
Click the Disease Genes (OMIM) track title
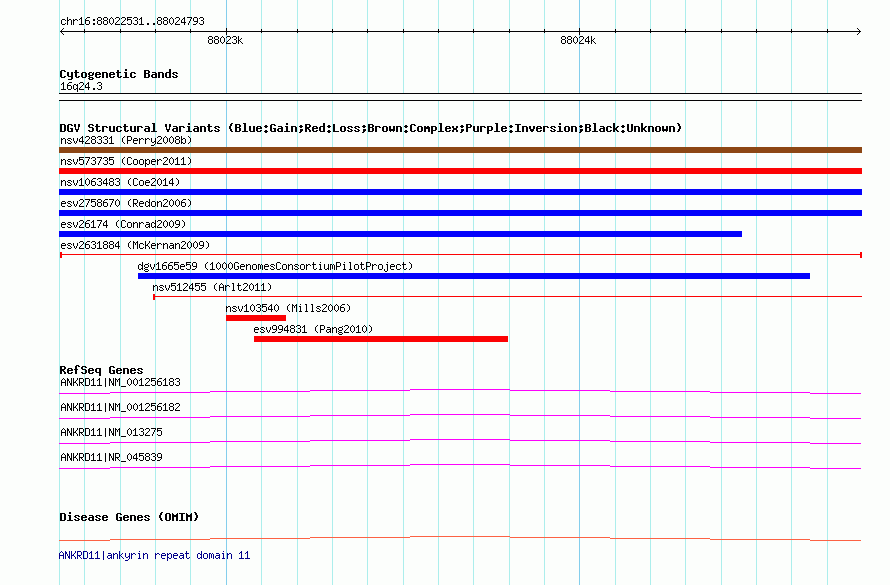[129, 517]
